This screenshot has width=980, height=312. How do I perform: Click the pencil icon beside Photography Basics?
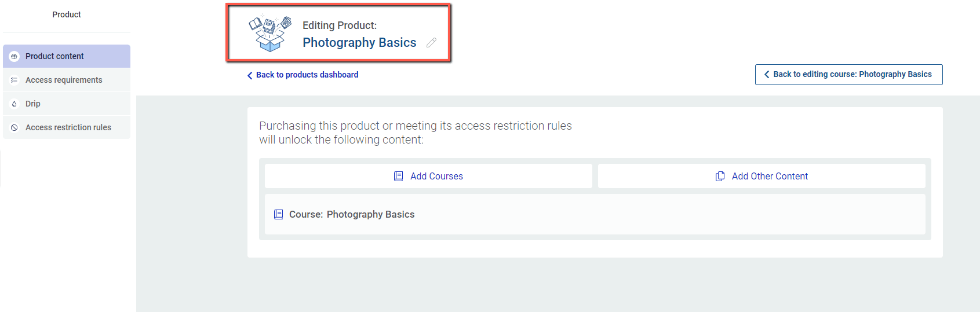tap(431, 43)
